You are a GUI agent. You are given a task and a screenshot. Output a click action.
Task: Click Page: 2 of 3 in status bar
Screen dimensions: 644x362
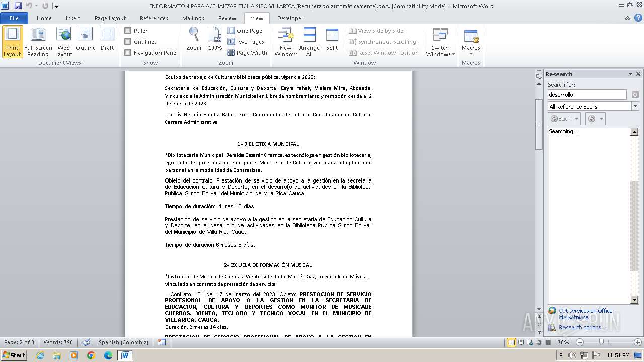click(x=19, y=342)
